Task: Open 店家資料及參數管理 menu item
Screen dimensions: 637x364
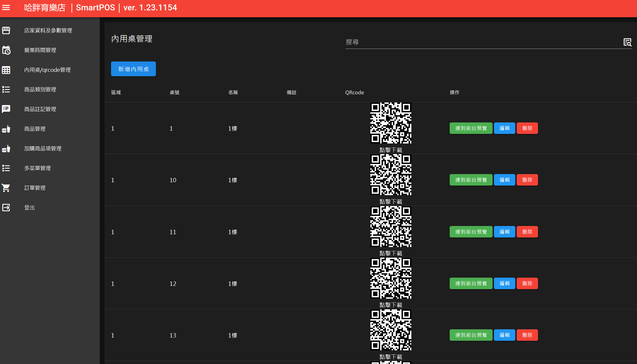Action: pos(50,30)
